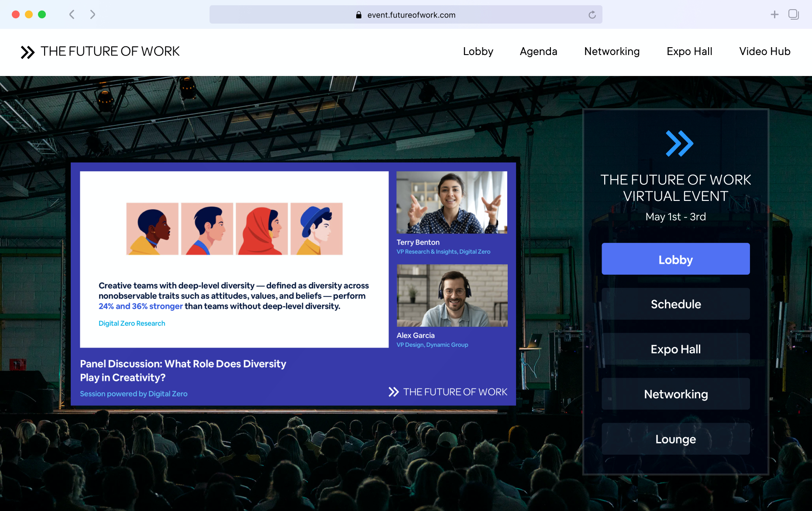Click the address bar URL field

pos(411,15)
